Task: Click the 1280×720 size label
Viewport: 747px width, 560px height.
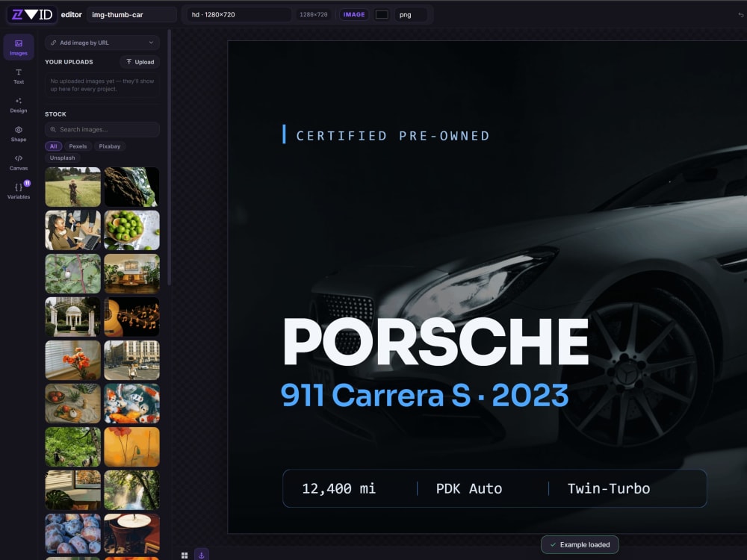Action: pos(314,15)
